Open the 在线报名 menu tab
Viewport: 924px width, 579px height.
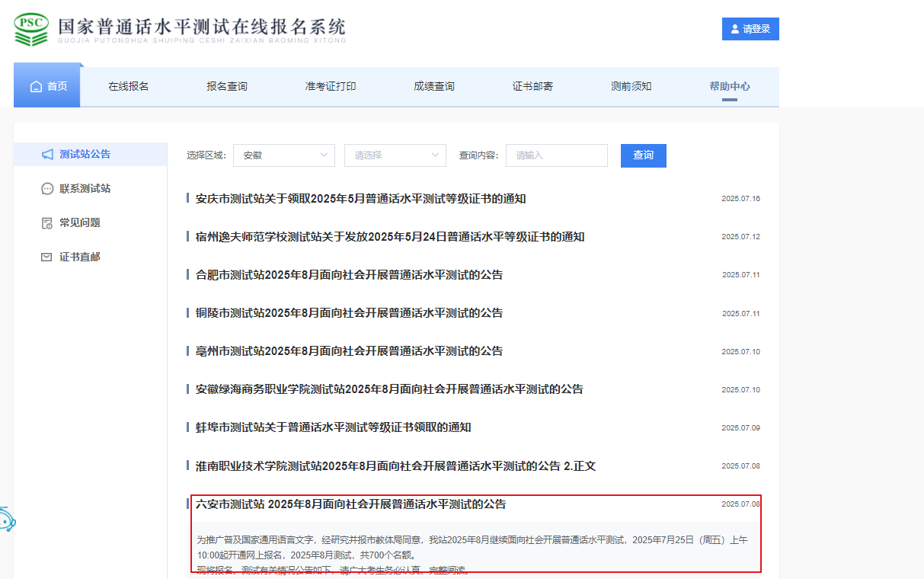click(129, 87)
